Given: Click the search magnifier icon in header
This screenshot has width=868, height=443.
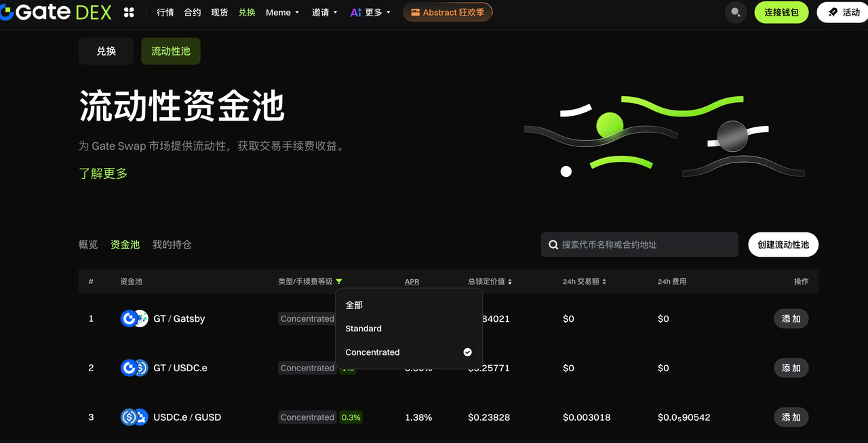Looking at the screenshot, I should pyautogui.click(x=736, y=12).
